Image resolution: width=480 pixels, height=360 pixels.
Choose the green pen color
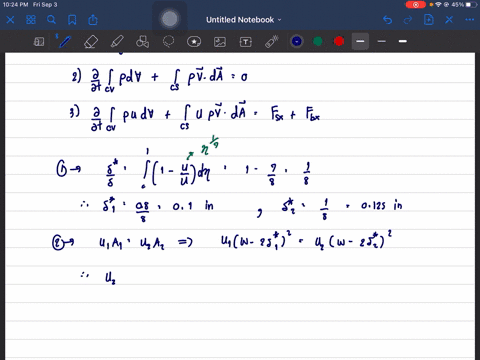tap(318, 41)
